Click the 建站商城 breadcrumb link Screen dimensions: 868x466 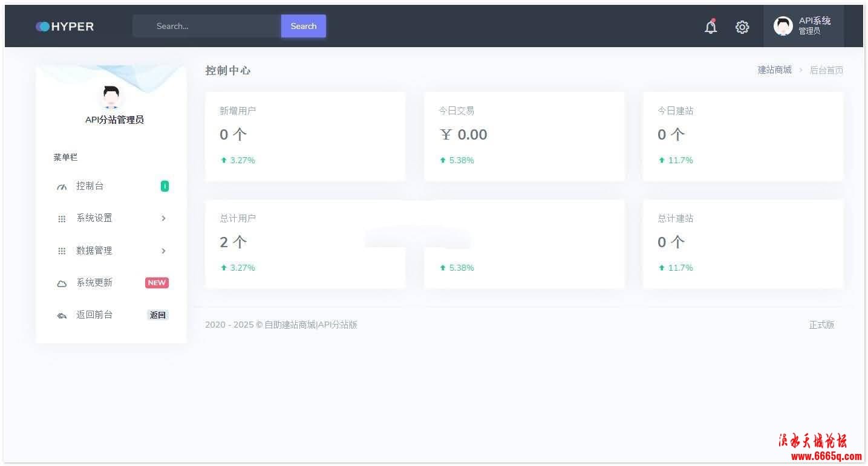tap(774, 70)
